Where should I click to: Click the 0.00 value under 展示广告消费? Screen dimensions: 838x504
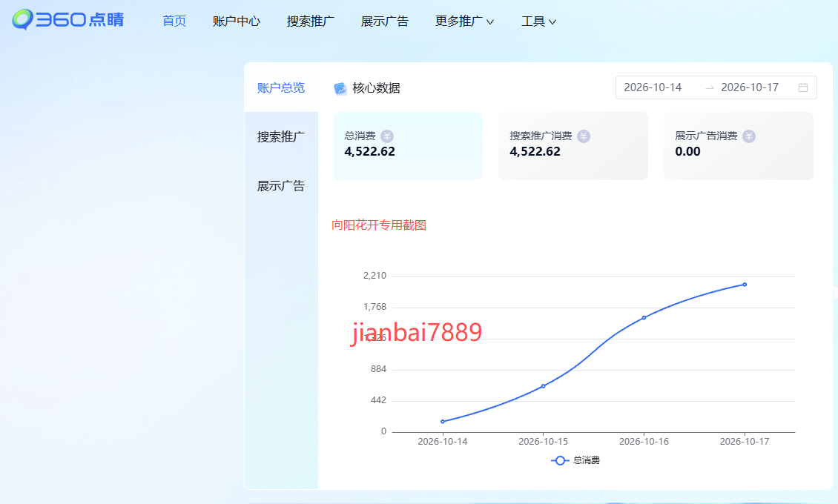[687, 152]
